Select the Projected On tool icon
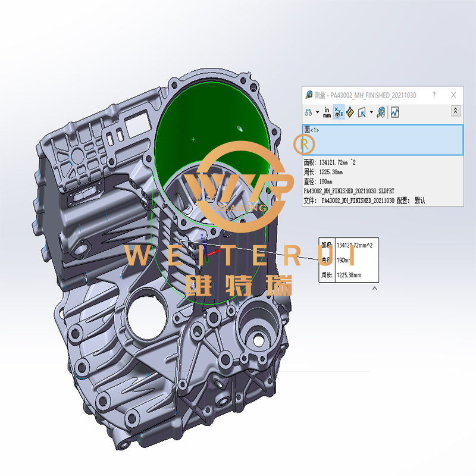 coord(361,112)
